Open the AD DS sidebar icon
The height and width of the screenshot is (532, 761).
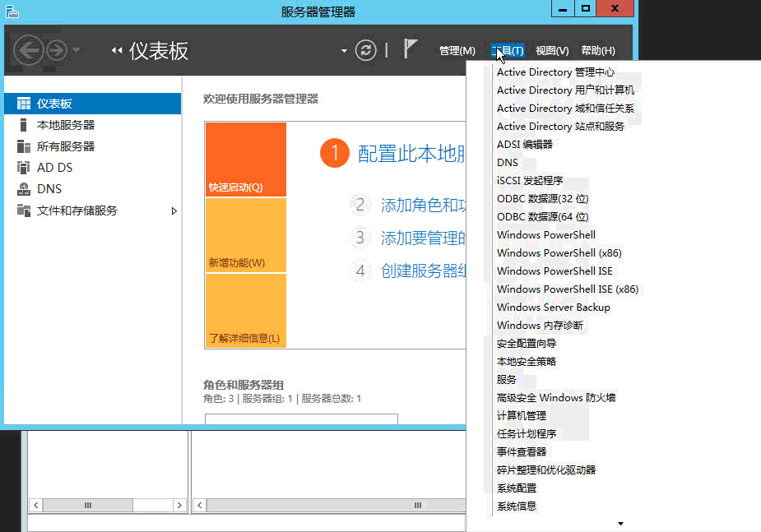(x=23, y=168)
